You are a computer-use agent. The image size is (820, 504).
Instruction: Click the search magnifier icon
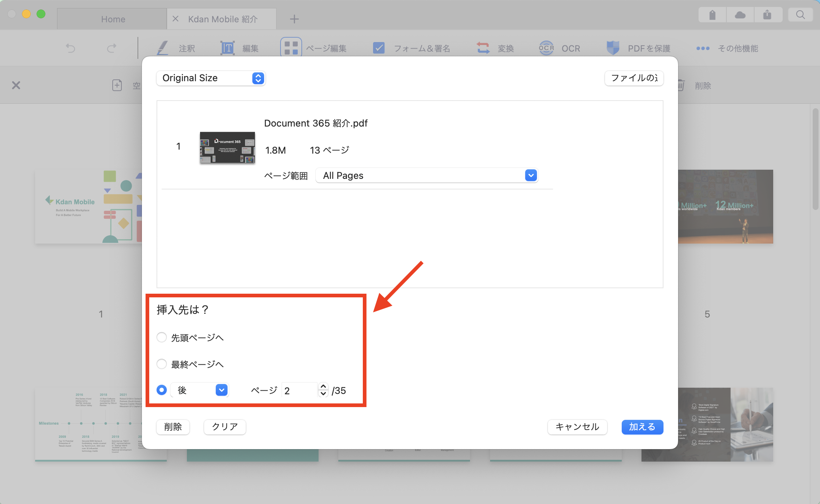[x=801, y=15]
